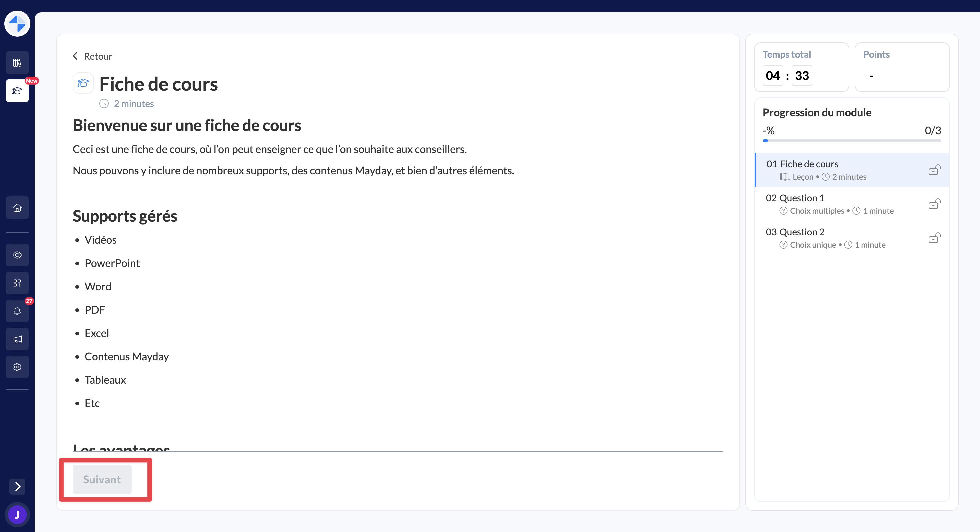Open the settings gear in sidebar

(x=17, y=367)
